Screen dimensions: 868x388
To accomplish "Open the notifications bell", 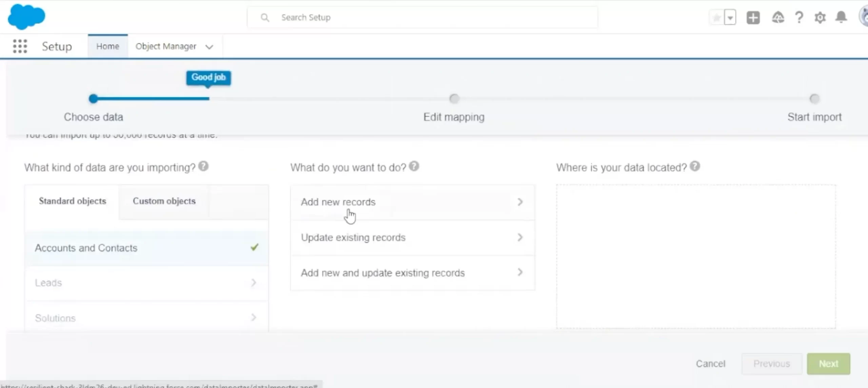I will (x=841, y=17).
